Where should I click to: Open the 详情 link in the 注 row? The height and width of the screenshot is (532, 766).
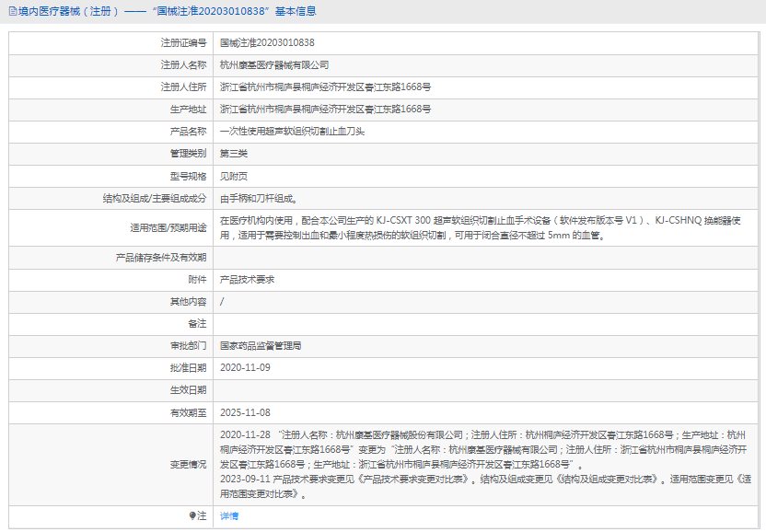pyautogui.click(x=229, y=515)
